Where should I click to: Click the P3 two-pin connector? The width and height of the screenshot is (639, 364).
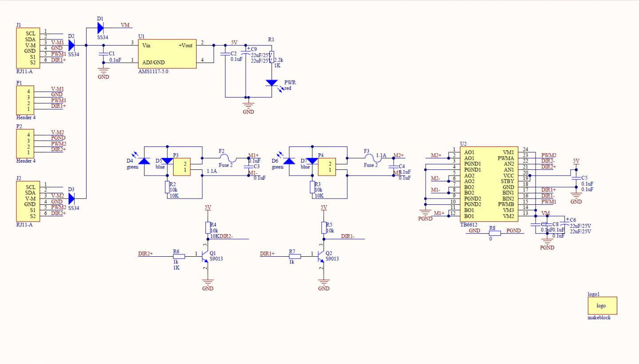click(182, 167)
